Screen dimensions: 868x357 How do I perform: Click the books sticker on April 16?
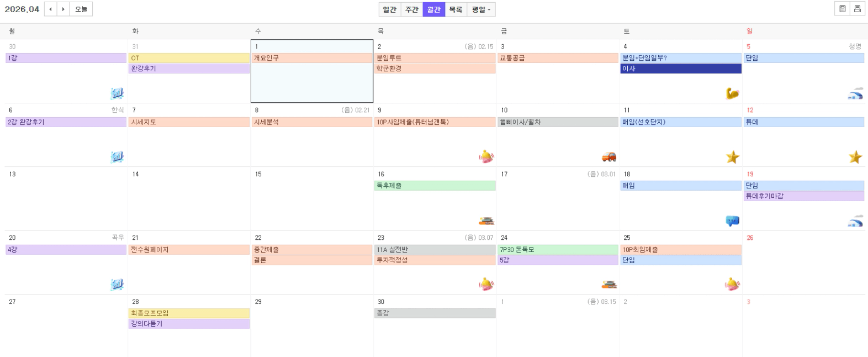point(486,221)
